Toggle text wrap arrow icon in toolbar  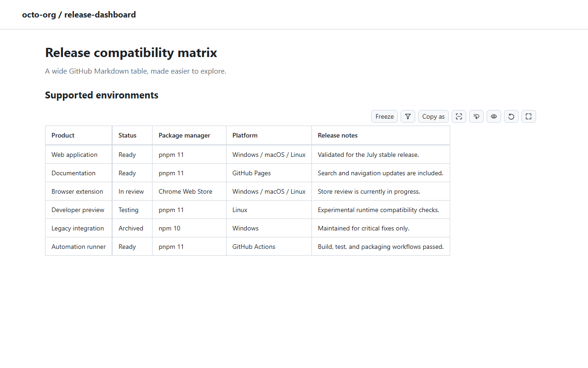(476, 116)
